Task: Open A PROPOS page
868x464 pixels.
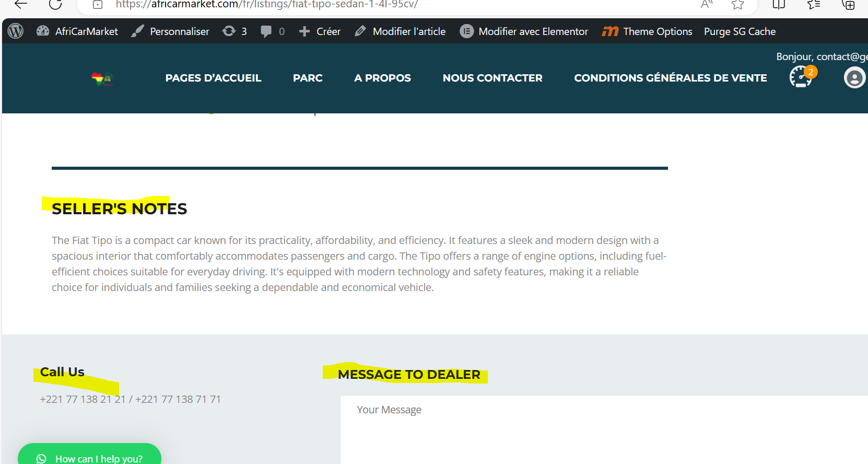Action: (x=382, y=78)
